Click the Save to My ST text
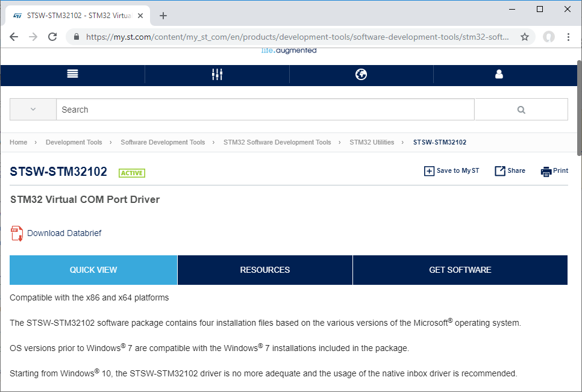This screenshot has width=582, height=392. click(x=458, y=170)
